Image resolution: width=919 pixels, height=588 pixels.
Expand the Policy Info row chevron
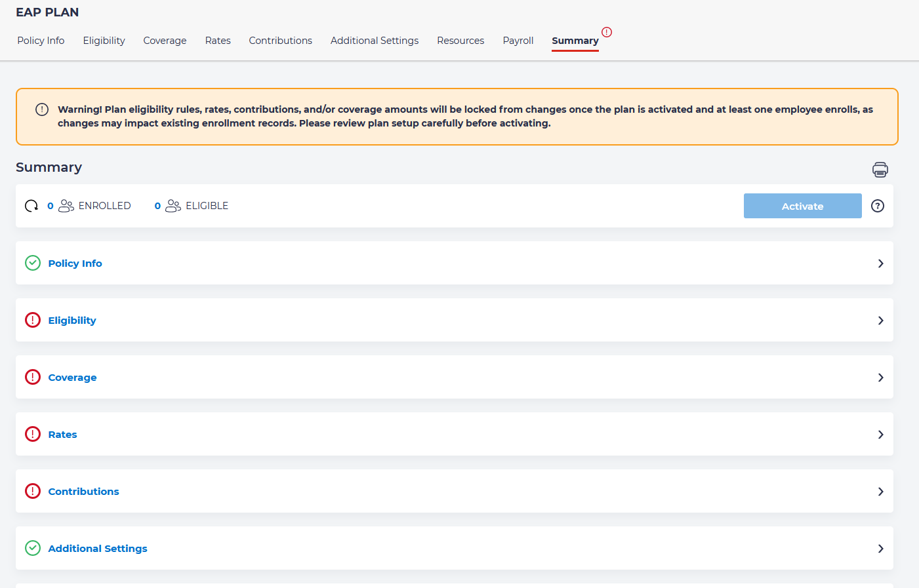point(880,264)
